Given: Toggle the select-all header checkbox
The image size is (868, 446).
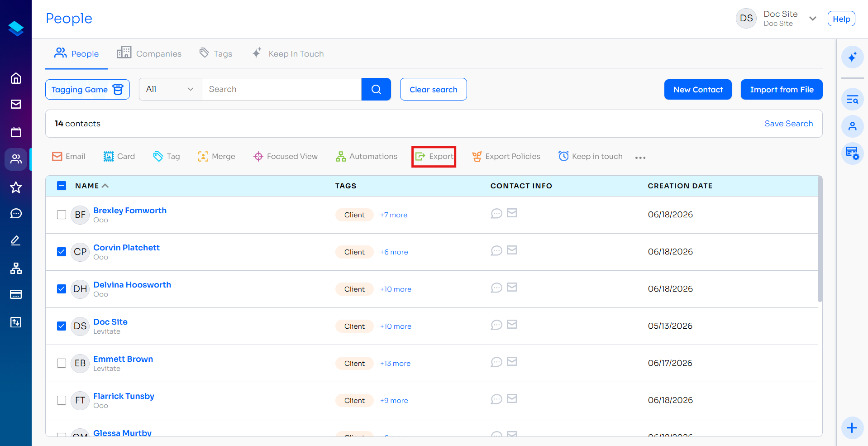Looking at the screenshot, I should pos(62,186).
